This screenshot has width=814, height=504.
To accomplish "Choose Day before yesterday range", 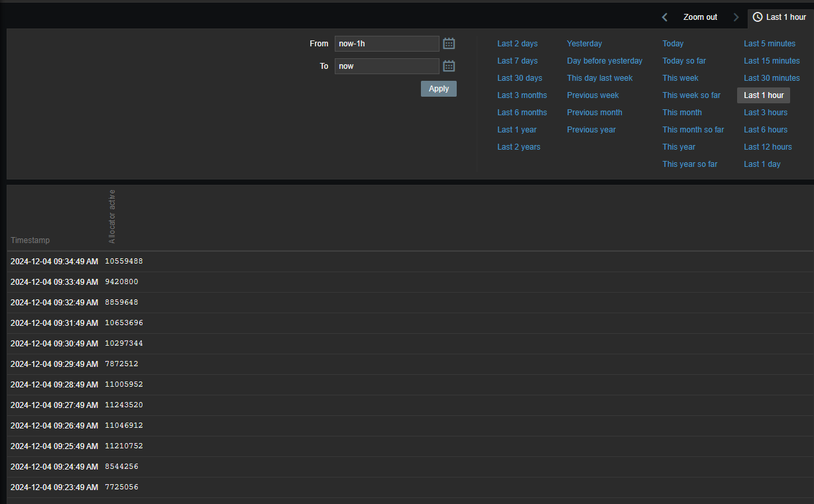I will point(605,61).
